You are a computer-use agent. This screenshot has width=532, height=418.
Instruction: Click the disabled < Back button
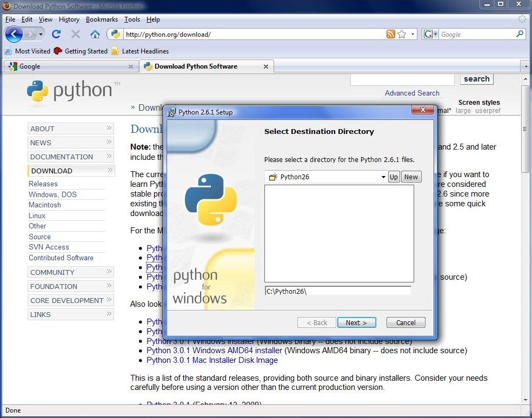(x=317, y=323)
